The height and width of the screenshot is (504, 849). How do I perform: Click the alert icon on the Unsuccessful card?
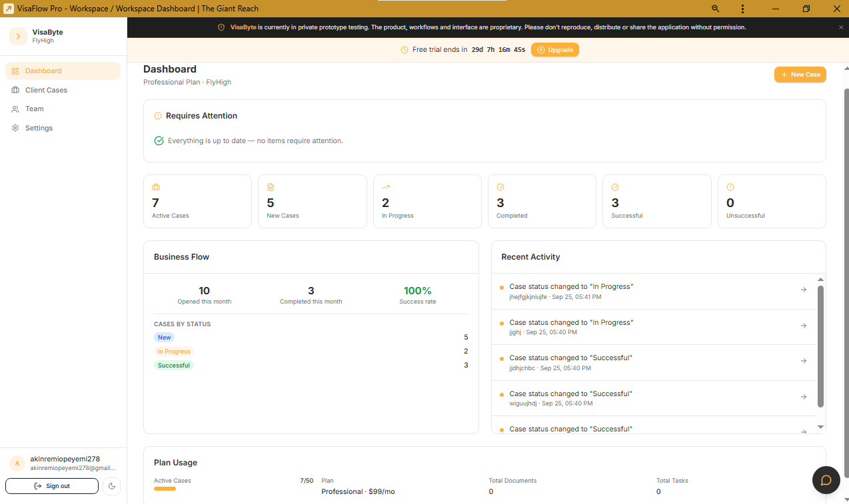coord(730,187)
